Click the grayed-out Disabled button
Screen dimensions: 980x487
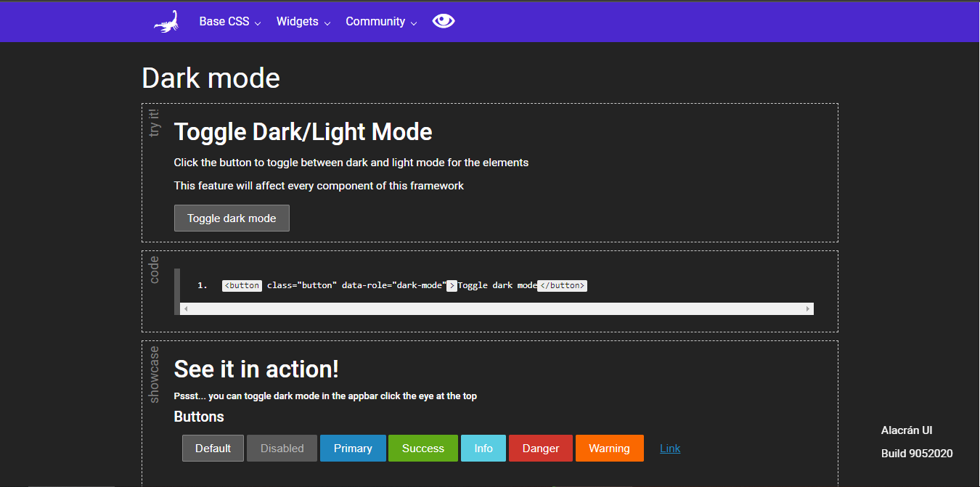pyautogui.click(x=282, y=448)
